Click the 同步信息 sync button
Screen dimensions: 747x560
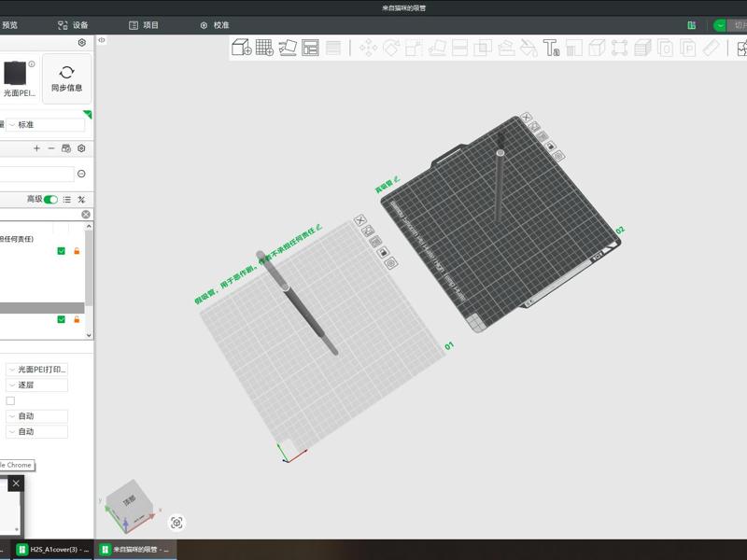pyautogui.click(x=66, y=78)
